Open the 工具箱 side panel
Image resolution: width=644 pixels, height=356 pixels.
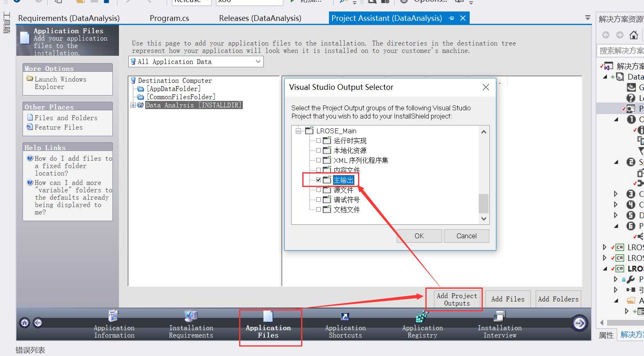[x=7, y=23]
